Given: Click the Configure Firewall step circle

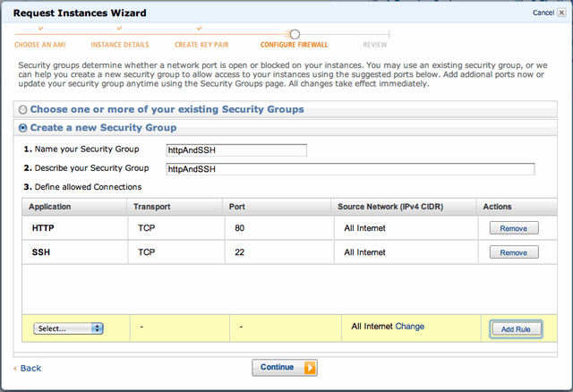Looking at the screenshot, I should click(x=295, y=34).
